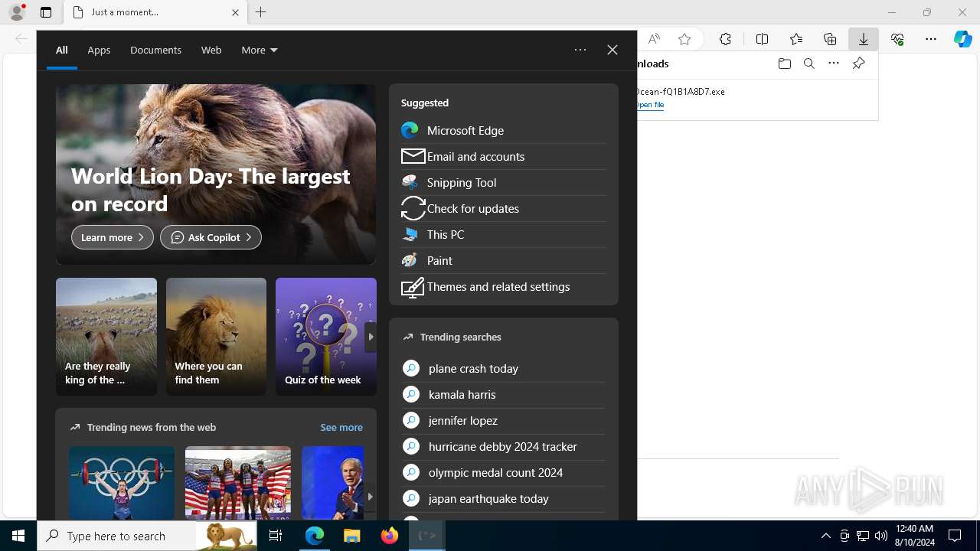The width and height of the screenshot is (980, 551).
Task: Advance the trending news carousel arrow
Action: [371, 497]
